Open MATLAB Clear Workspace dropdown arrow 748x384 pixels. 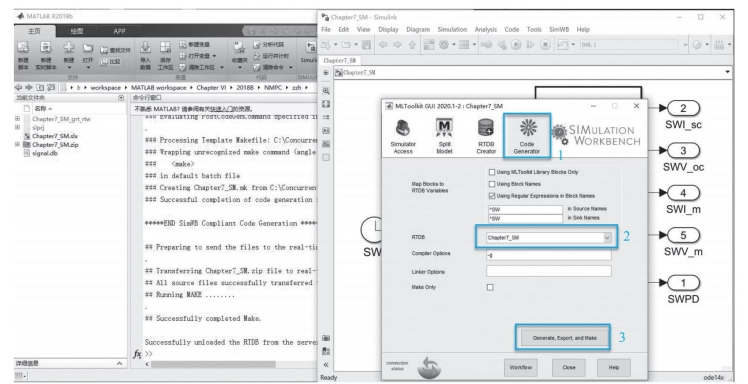click(x=222, y=68)
